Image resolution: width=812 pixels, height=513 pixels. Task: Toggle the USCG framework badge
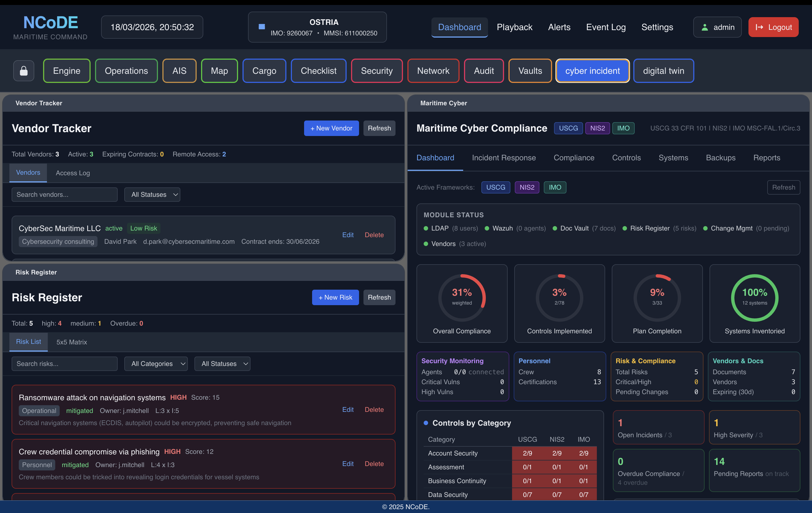[x=496, y=187]
